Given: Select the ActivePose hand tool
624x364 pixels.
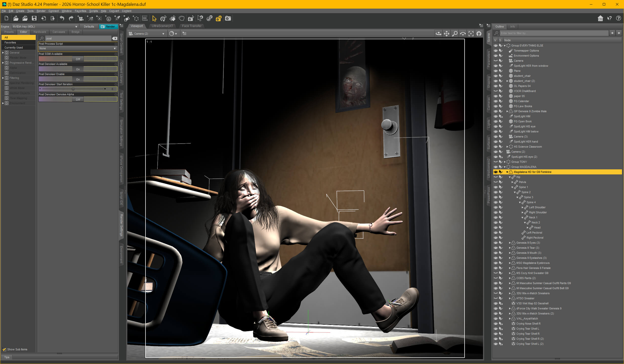Looking at the screenshot, I should tap(182, 18).
